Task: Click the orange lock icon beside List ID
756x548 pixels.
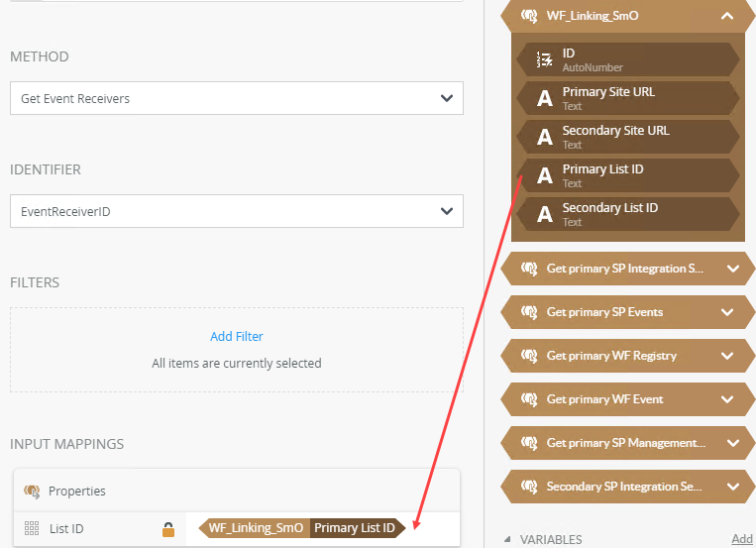Action: (x=168, y=529)
